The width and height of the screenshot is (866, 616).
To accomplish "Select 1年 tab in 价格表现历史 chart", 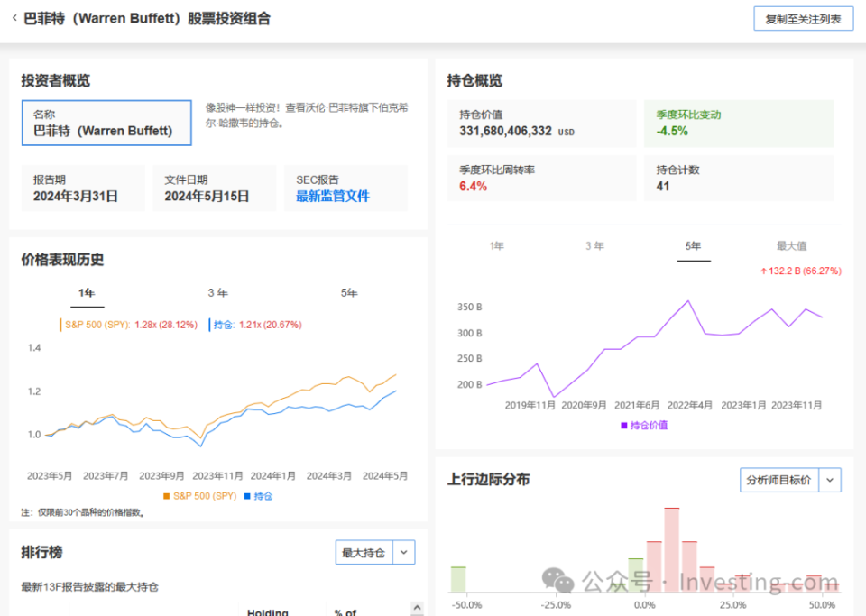I will pyautogui.click(x=87, y=293).
